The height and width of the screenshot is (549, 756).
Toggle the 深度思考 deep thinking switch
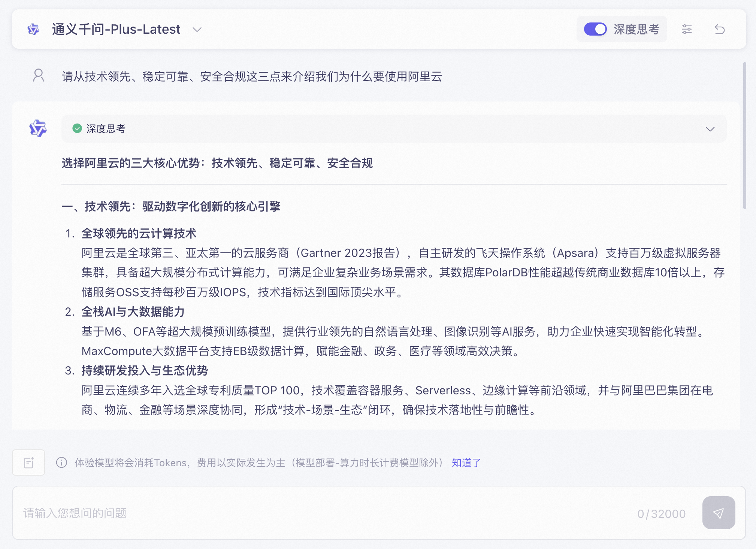pos(595,29)
